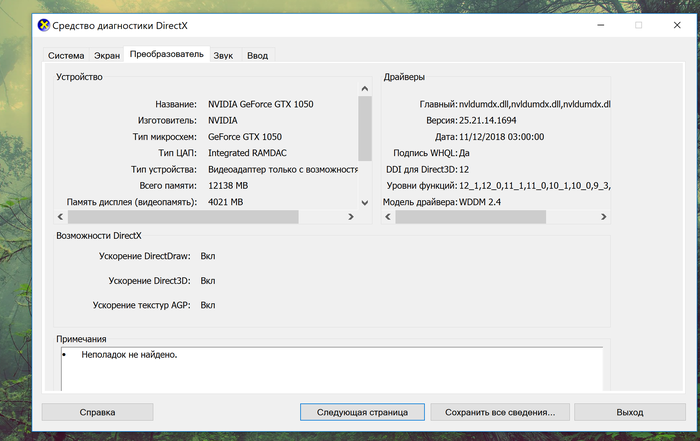Open the Ввод tab
The height and width of the screenshot is (441, 700).
(x=257, y=56)
